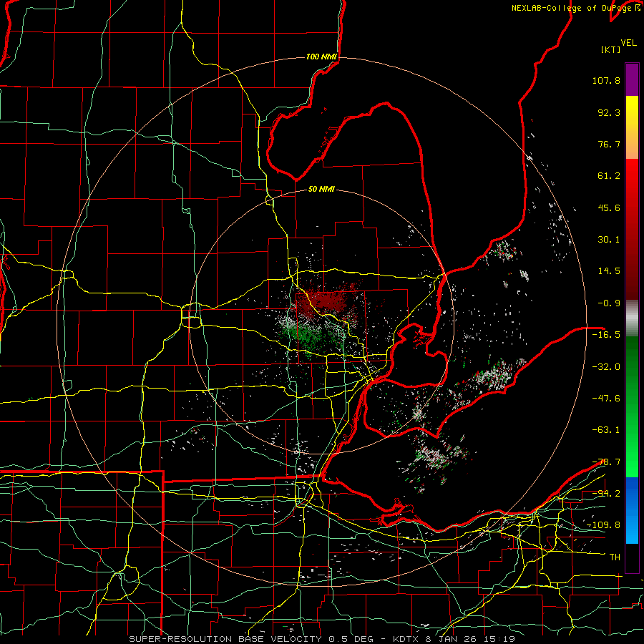Image resolution: width=644 pixels, height=644 pixels.
Task: Select the -78.7 velocity scale value
Action: [606, 462]
